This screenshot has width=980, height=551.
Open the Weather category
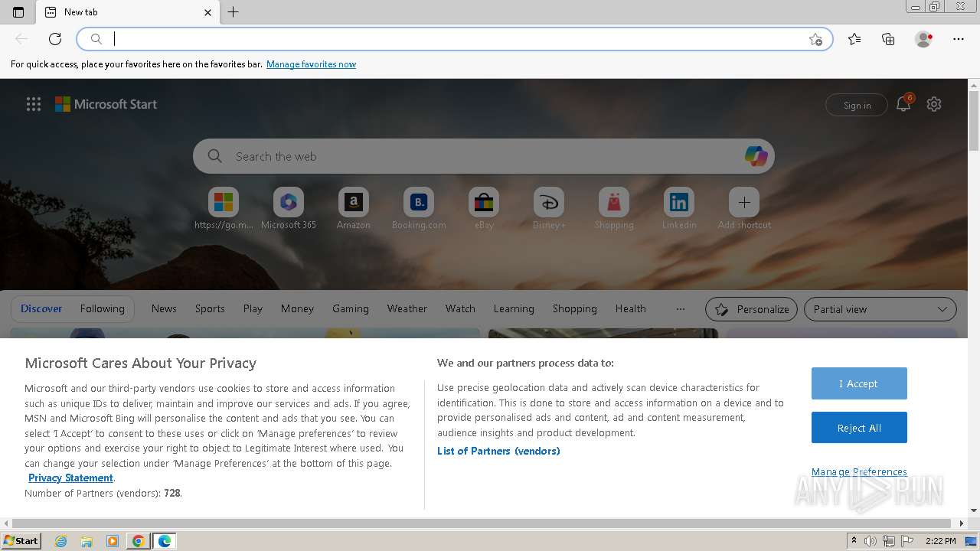point(407,308)
